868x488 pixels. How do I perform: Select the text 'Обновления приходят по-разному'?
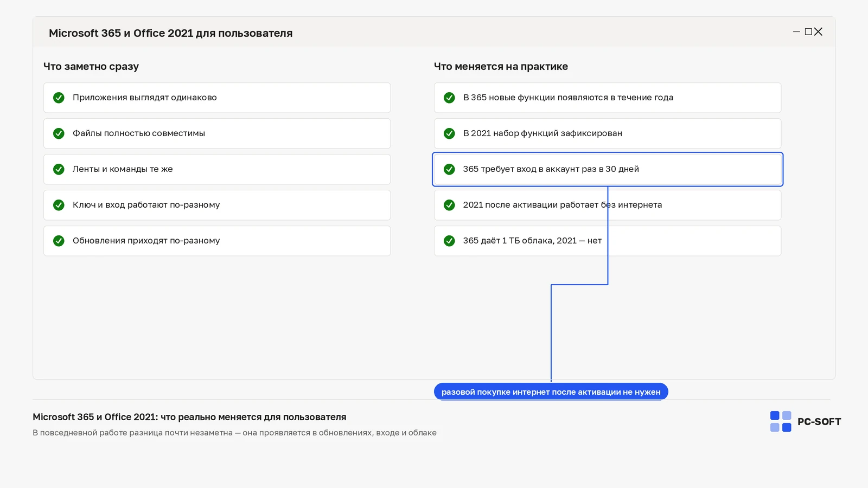tap(146, 241)
